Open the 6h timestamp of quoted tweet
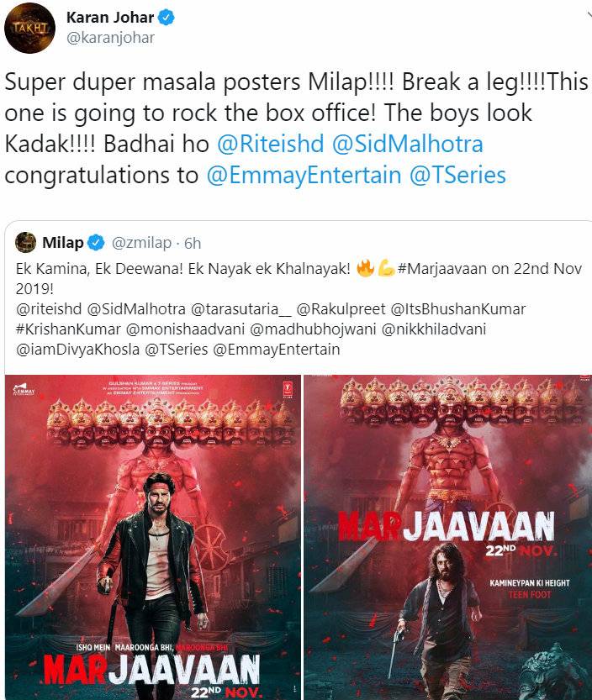The image size is (592, 700). 193,244
